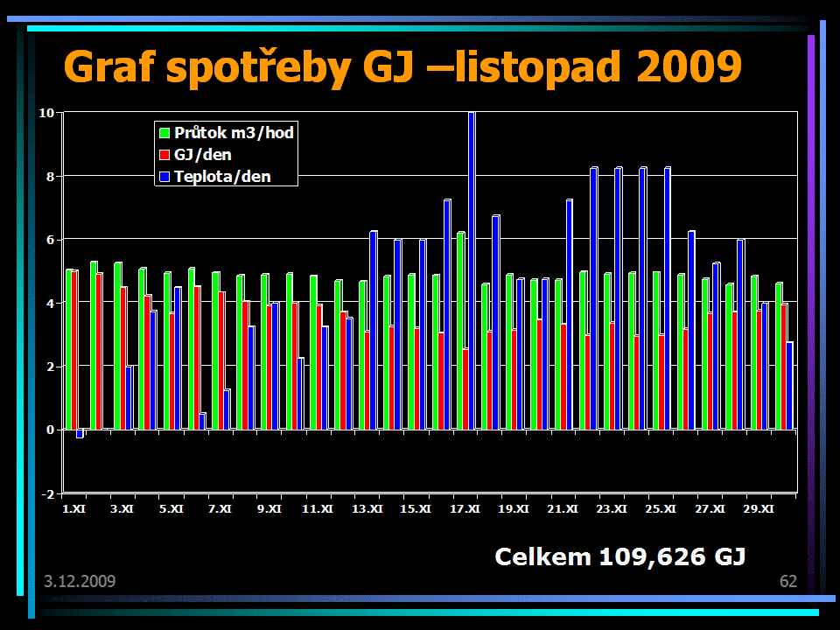The image size is (840, 630).
Task: Click the 1.XI x-axis label
Action: tap(74, 508)
